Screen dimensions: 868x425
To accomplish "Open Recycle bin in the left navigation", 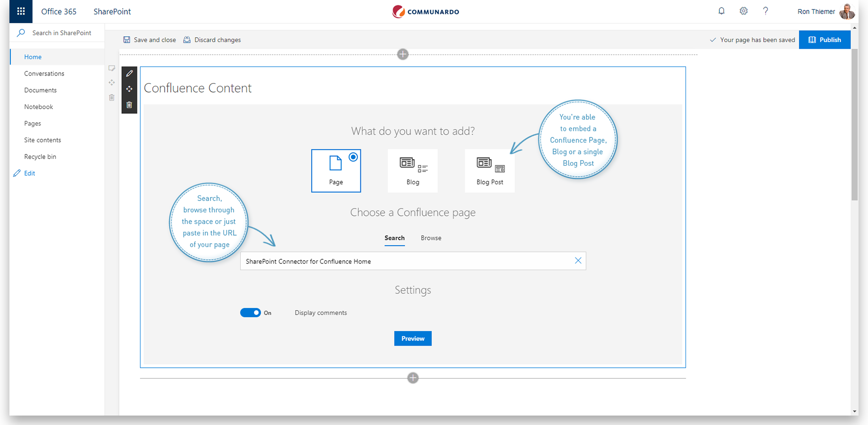I will tap(40, 156).
